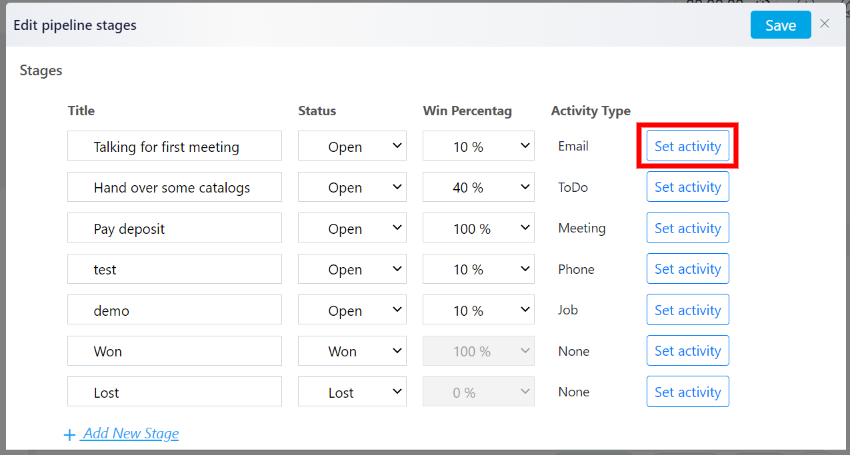Open the Status dropdown showing Lost

pyautogui.click(x=352, y=392)
